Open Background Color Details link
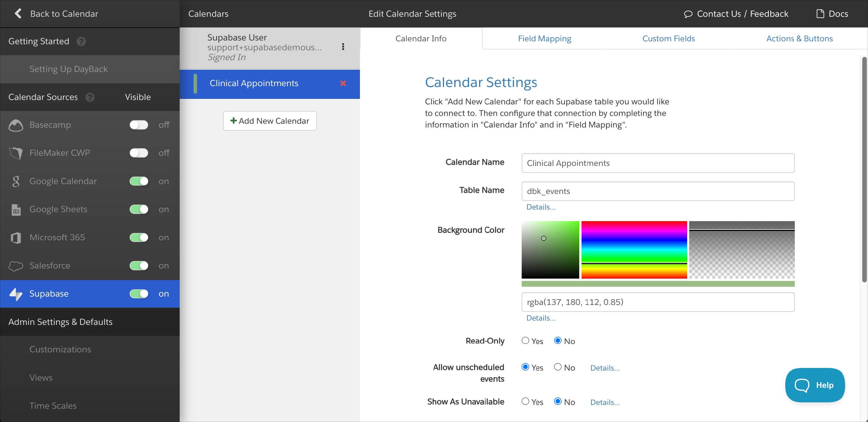Viewport: 868px width, 422px height. [x=541, y=318]
